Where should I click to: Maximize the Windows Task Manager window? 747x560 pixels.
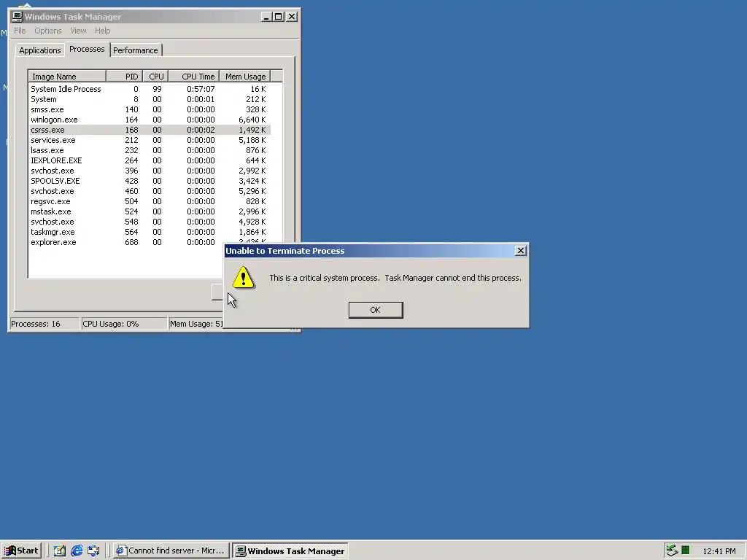[x=278, y=17]
